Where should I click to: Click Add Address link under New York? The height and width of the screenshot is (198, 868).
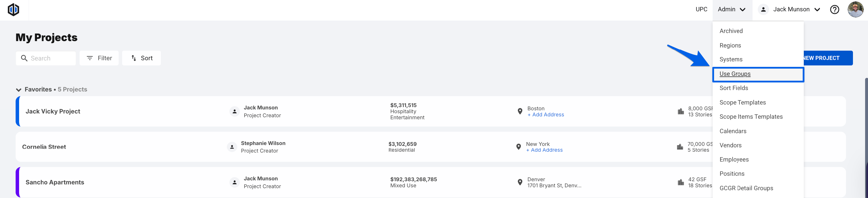544,150
